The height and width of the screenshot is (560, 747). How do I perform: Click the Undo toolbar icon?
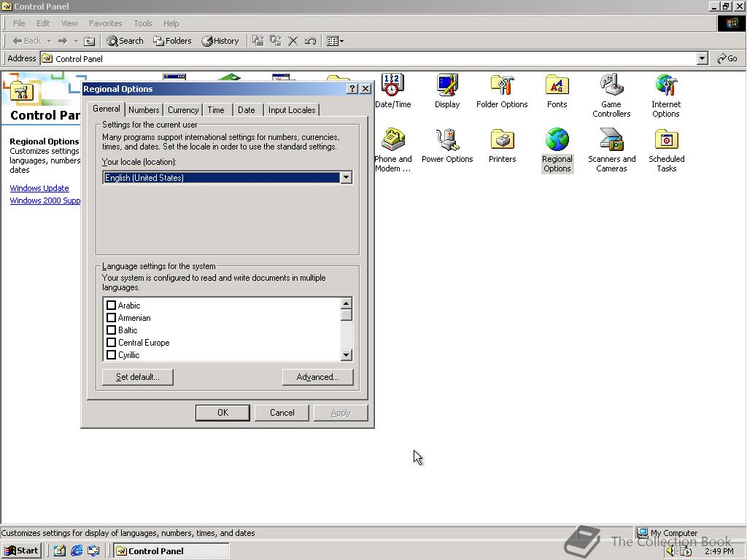pyautogui.click(x=310, y=41)
